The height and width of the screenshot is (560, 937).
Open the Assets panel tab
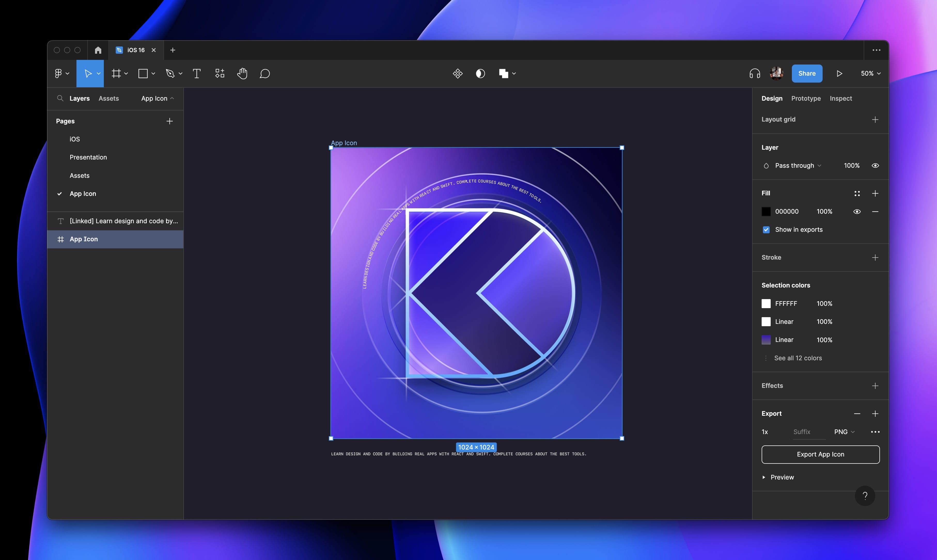click(108, 99)
